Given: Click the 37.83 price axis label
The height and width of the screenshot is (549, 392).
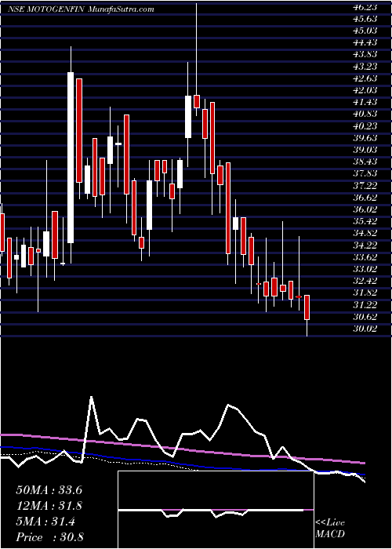Looking at the screenshot, I should point(365,173).
